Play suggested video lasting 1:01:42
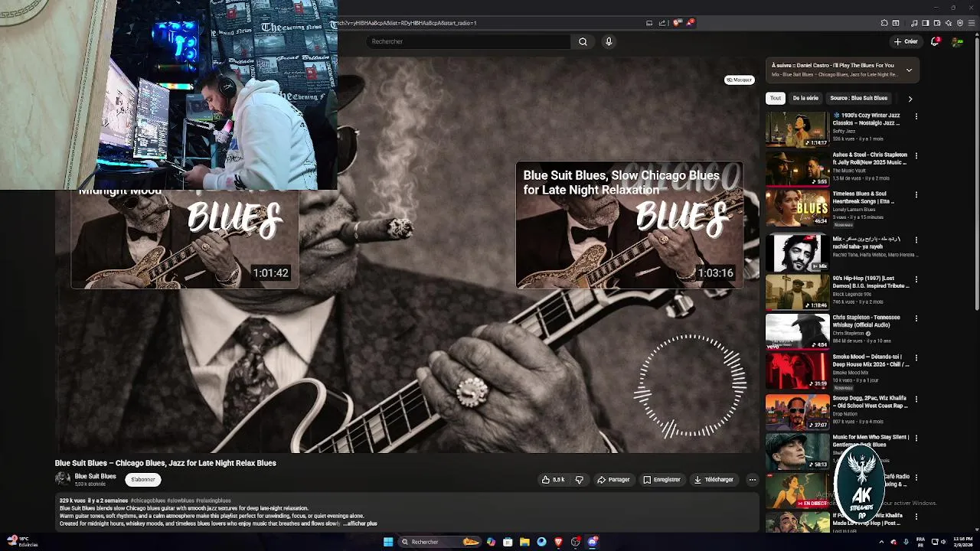Screen dimensions: 980x551 point(185,238)
